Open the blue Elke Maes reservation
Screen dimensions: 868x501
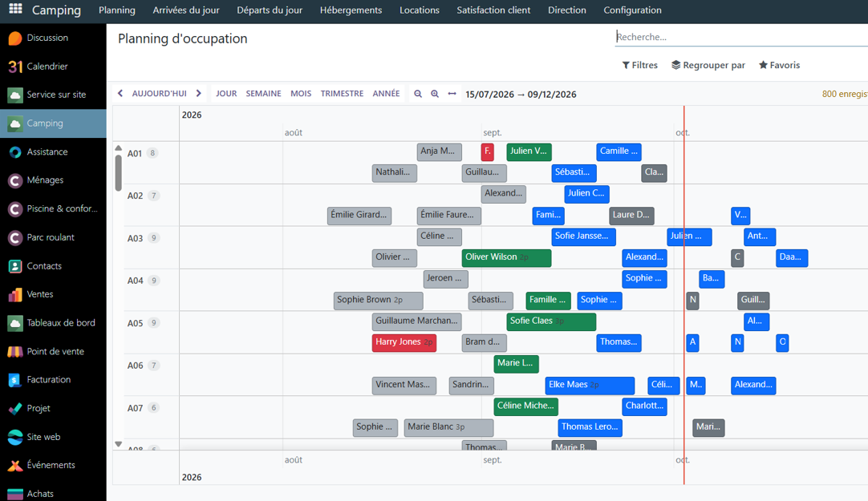pos(590,385)
